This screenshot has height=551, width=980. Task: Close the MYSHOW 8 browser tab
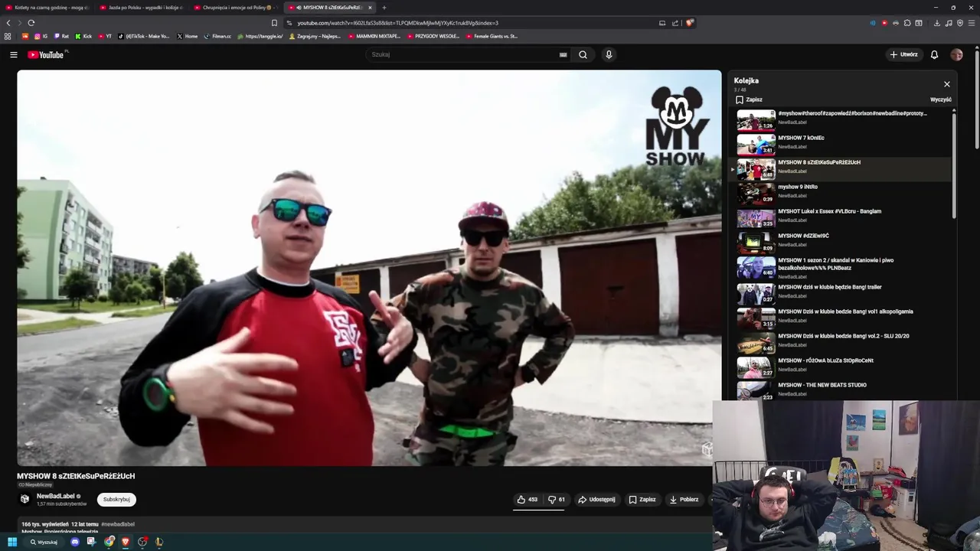coord(370,7)
